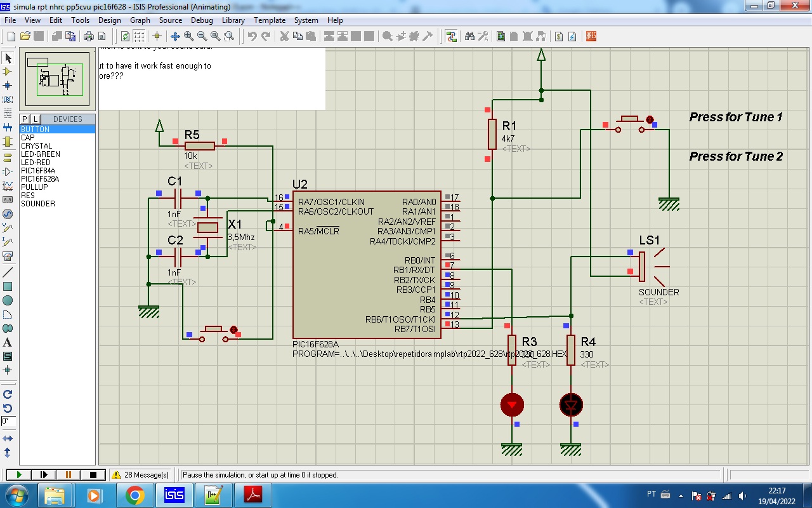812x508 pixels.
Task: Choose Virtual Instruments mode icon
Action: 8,256
